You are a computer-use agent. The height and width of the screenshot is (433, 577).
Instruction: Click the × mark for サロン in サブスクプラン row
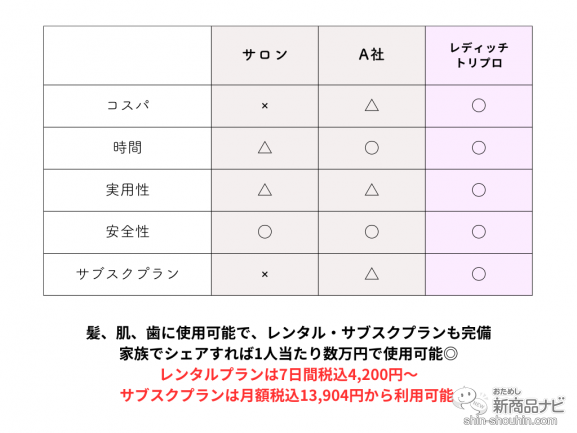(265, 274)
